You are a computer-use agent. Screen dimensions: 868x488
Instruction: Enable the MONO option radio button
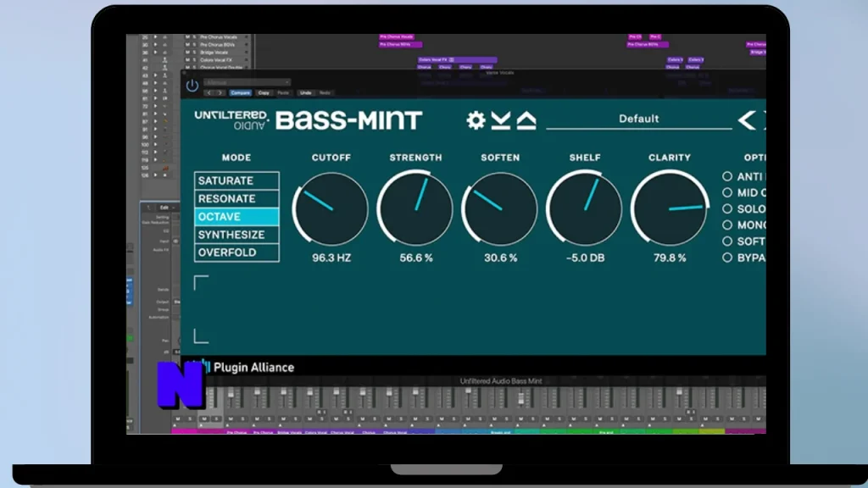(726, 225)
